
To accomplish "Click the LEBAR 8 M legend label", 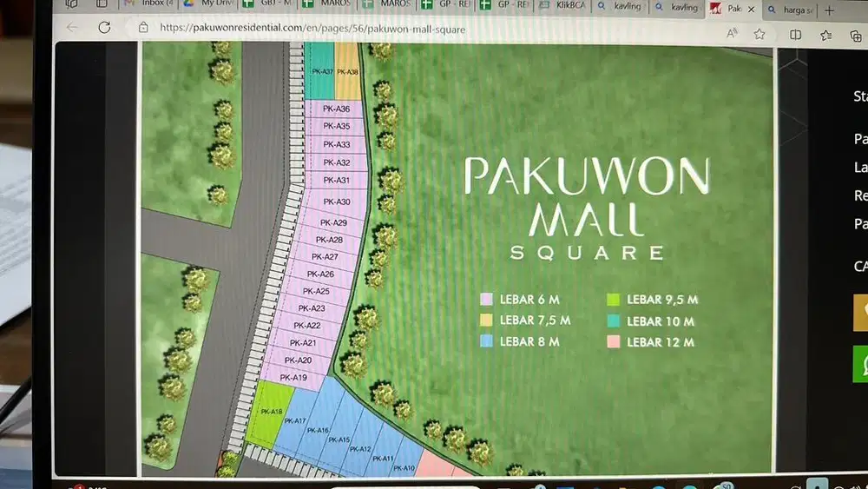I will point(529,341).
